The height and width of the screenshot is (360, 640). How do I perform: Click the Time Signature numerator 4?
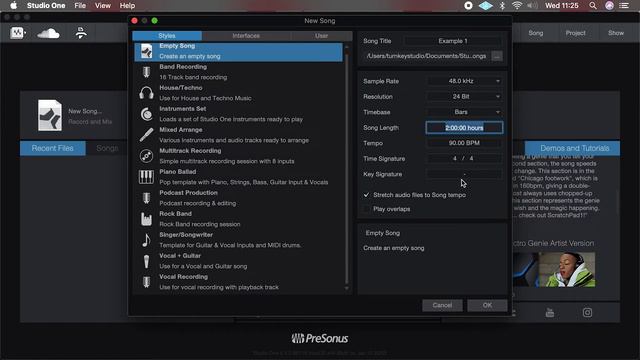click(455, 158)
